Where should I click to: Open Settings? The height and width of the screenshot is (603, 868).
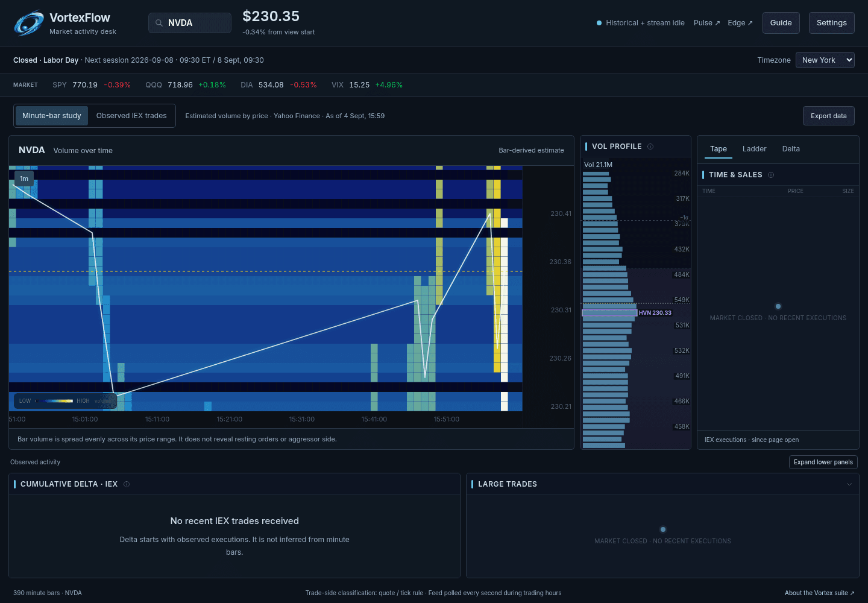[x=832, y=23]
